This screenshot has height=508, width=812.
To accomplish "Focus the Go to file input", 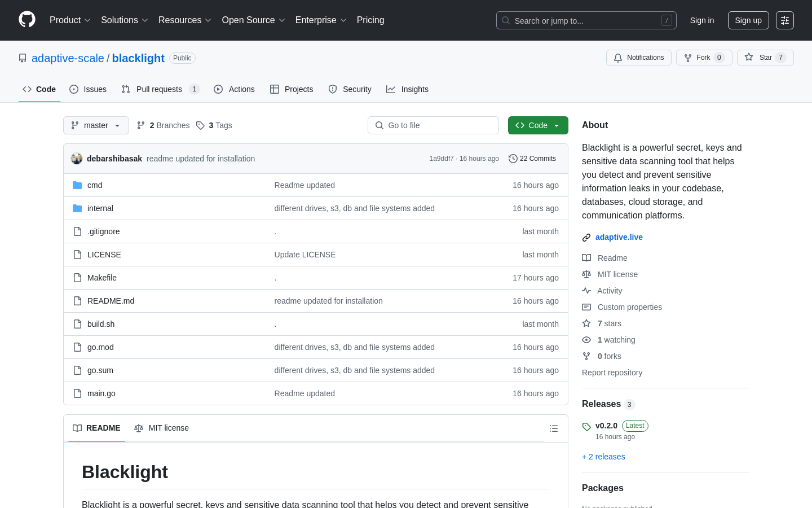I will click(433, 125).
